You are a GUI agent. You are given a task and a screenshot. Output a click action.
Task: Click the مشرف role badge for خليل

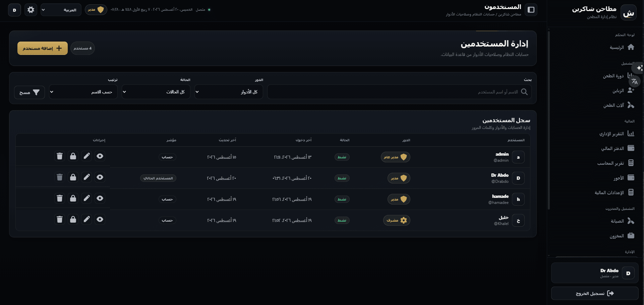point(397,220)
